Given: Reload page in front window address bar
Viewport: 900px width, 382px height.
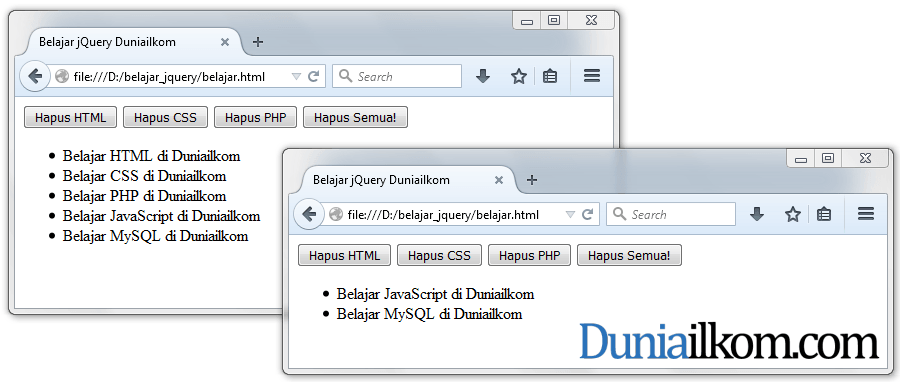Looking at the screenshot, I should point(587,215).
